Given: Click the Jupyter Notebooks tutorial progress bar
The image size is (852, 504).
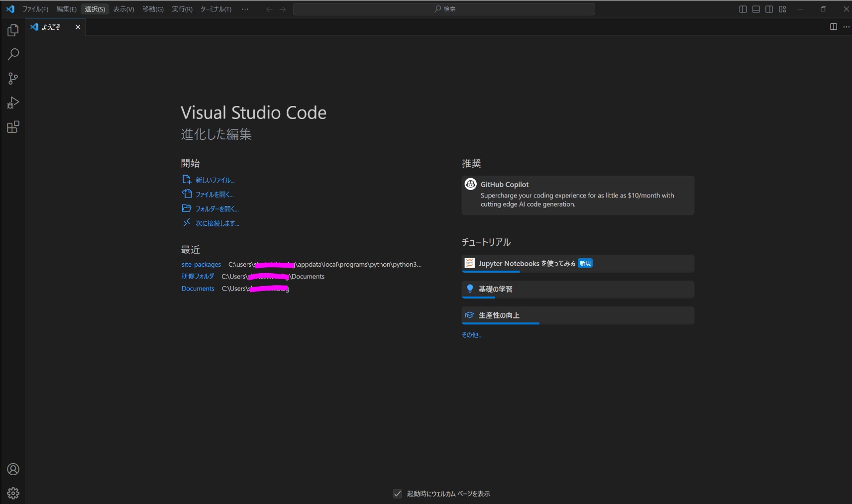Looking at the screenshot, I should tap(492, 272).
